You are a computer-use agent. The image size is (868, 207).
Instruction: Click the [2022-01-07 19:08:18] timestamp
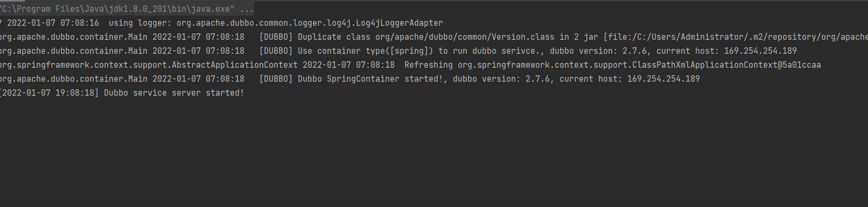[50, 93]
